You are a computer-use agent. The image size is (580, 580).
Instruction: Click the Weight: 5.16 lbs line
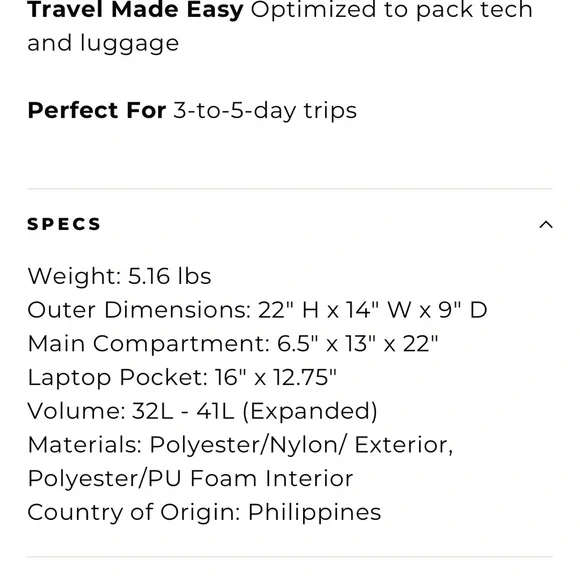pos(119,276)
